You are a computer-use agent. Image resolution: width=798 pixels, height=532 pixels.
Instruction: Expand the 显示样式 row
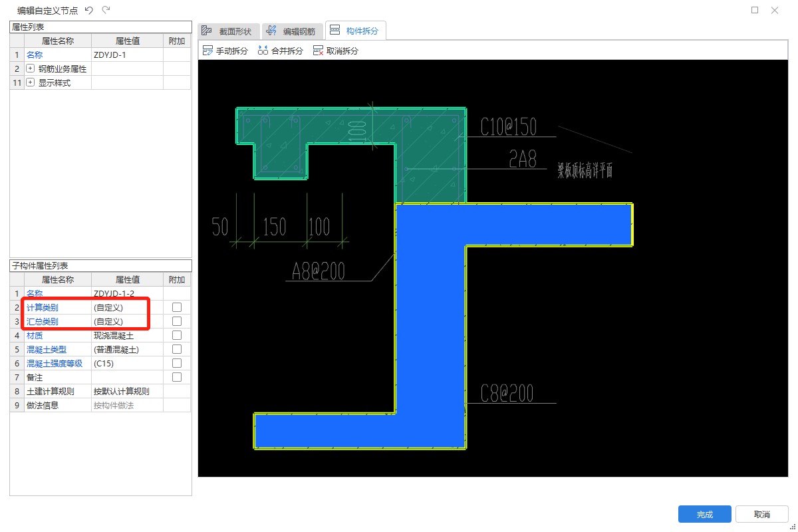click(30, 82)
